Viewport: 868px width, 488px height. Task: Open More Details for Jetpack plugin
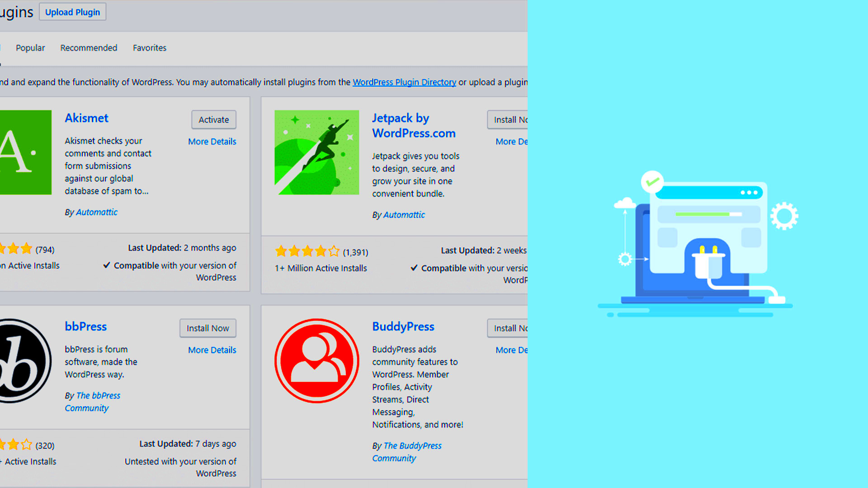511,141
